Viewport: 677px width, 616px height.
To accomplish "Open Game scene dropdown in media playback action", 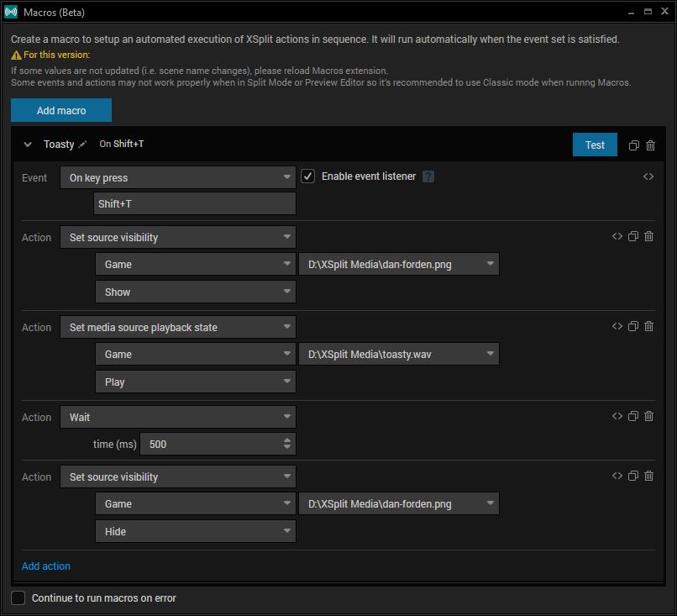I will 196,354.
